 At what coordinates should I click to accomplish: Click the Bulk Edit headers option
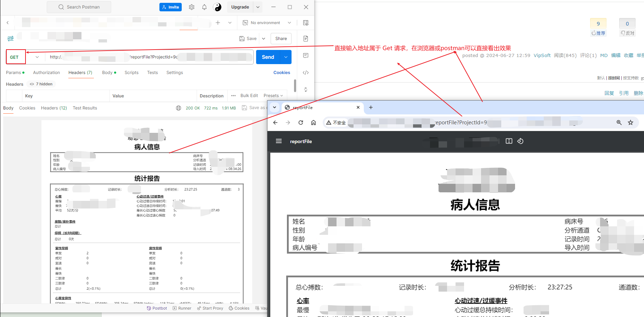coord(249,96)
